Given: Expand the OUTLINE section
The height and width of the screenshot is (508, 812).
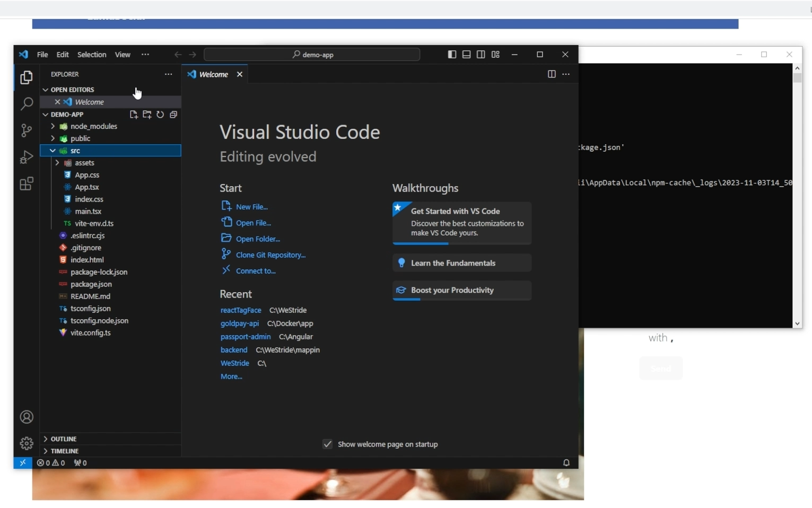Looking at the screenshot, I should 64,439.
